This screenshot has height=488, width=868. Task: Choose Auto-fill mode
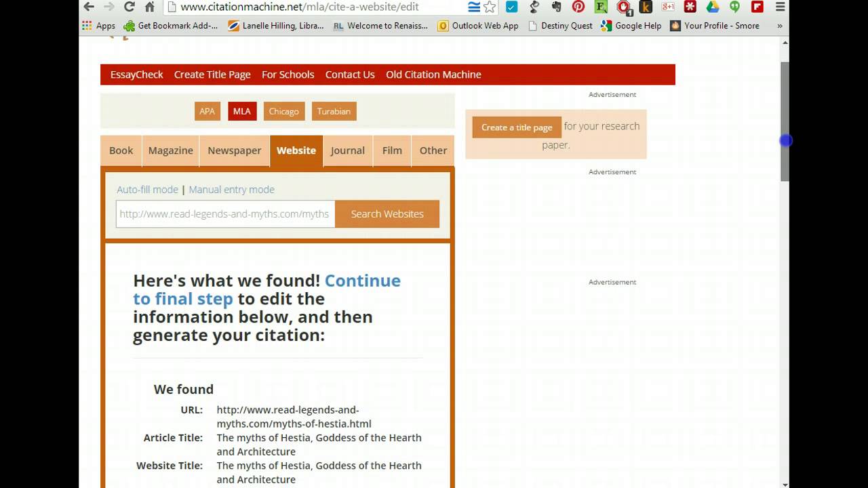[x=148, y=190]
